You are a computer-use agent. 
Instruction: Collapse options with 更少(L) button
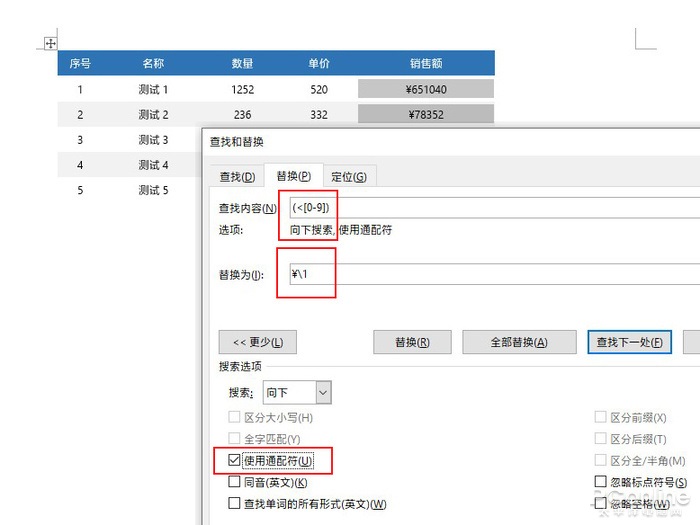click(258, 342)
